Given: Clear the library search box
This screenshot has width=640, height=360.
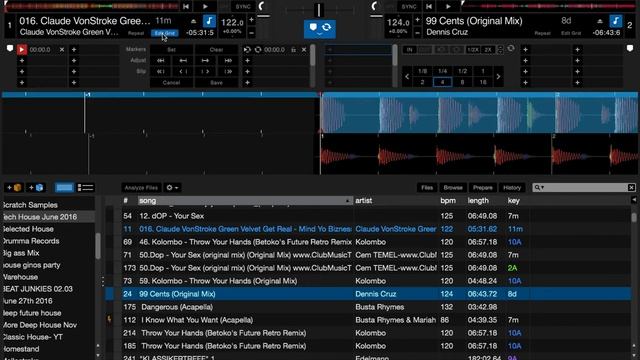Looking at the screenshot, I should (631, 187).
